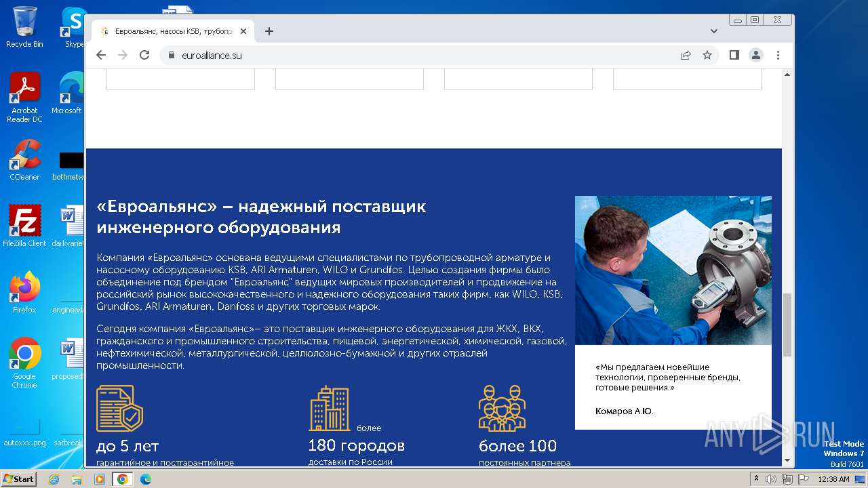The image size is (868, 488).
Task: Click the Евроальянс section heading
Action: (x=261, y=217)
